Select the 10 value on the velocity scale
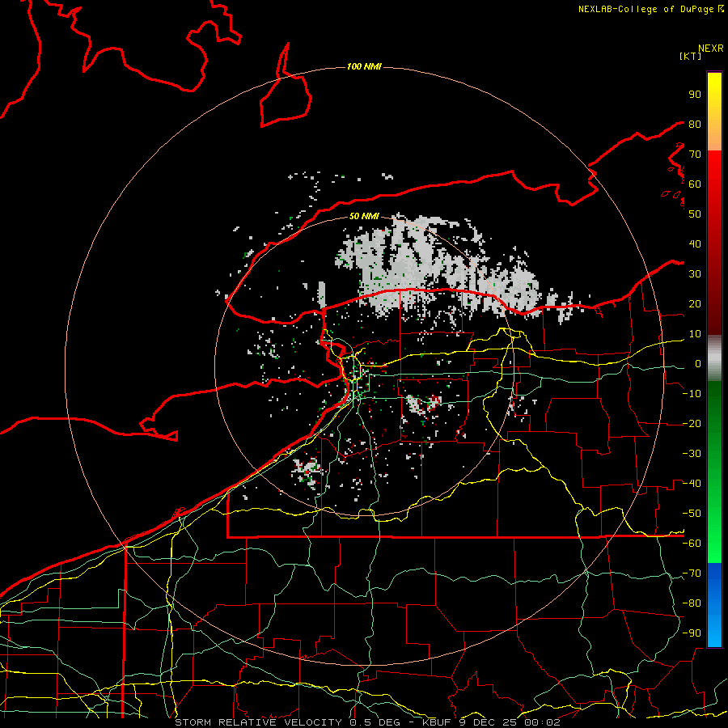This screenshot has width=728, height=728. 695,334
